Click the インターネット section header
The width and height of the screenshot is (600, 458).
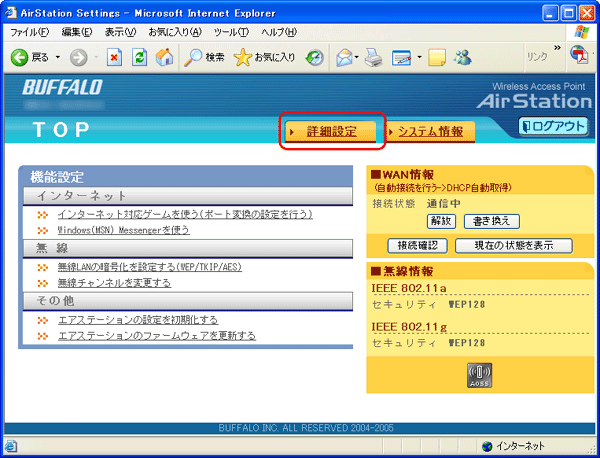tap(188, 196)
